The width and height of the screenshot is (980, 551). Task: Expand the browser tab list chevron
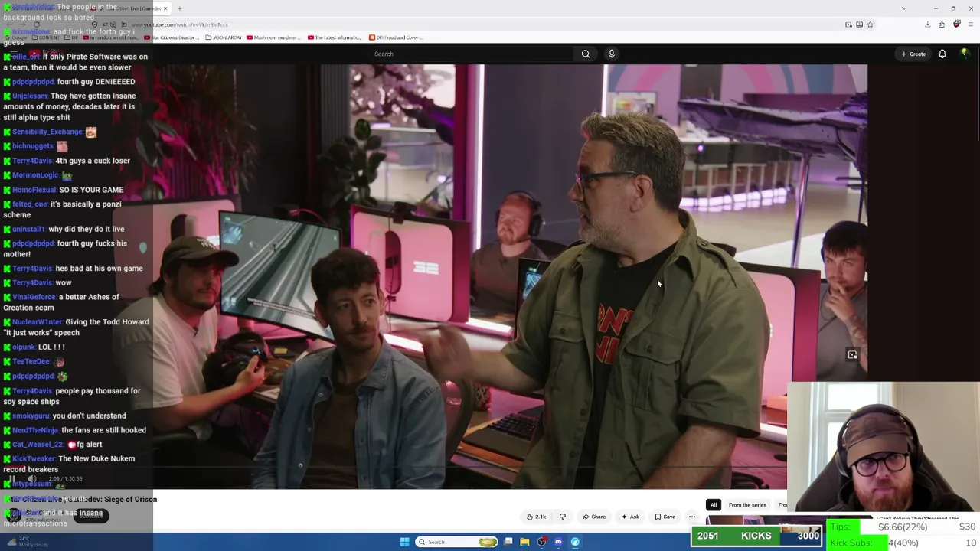[x=904, y=8]
